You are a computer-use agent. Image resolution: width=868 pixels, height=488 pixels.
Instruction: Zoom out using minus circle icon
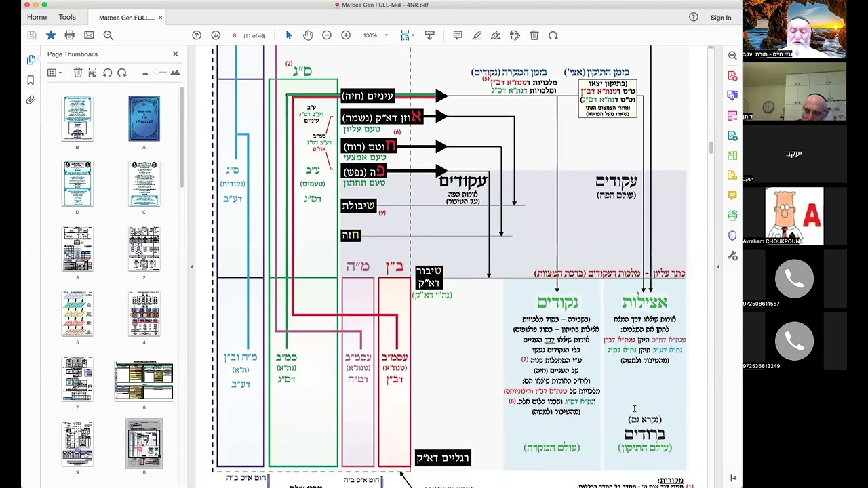[327, 35]
